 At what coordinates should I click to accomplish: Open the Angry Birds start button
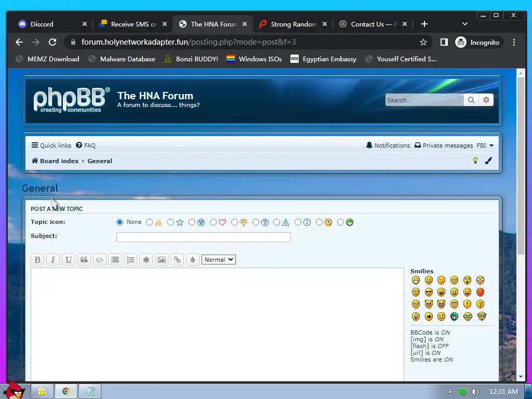pyautogui.click(x=14, y=390)
